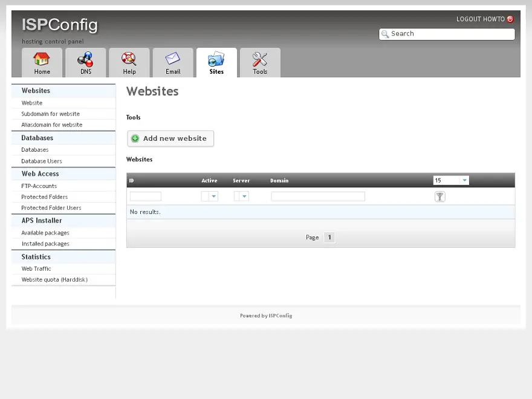Open FTP-Accounts

[39, 186]
